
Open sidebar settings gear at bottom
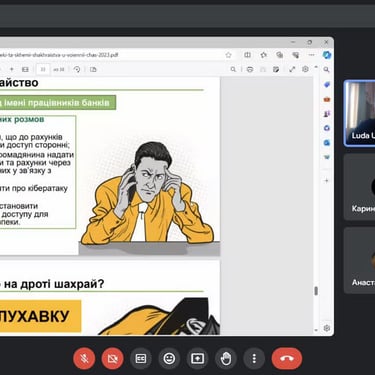point(327,328)
